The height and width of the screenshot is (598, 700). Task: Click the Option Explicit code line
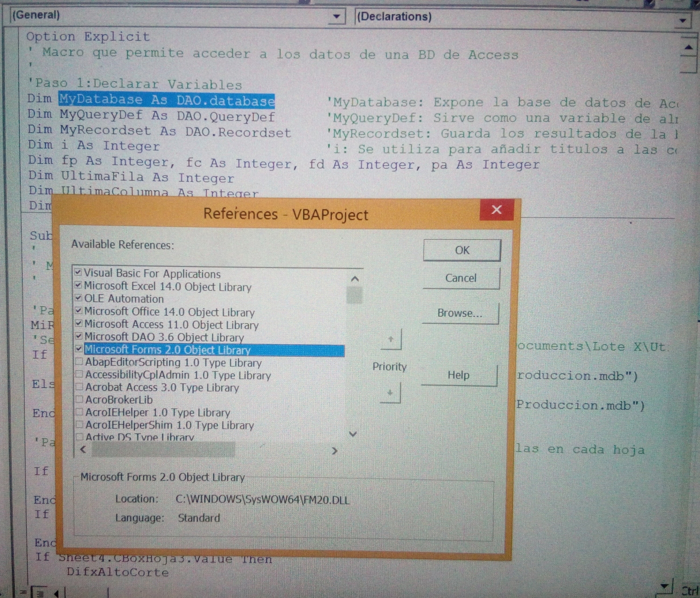(x=88, y=36)
